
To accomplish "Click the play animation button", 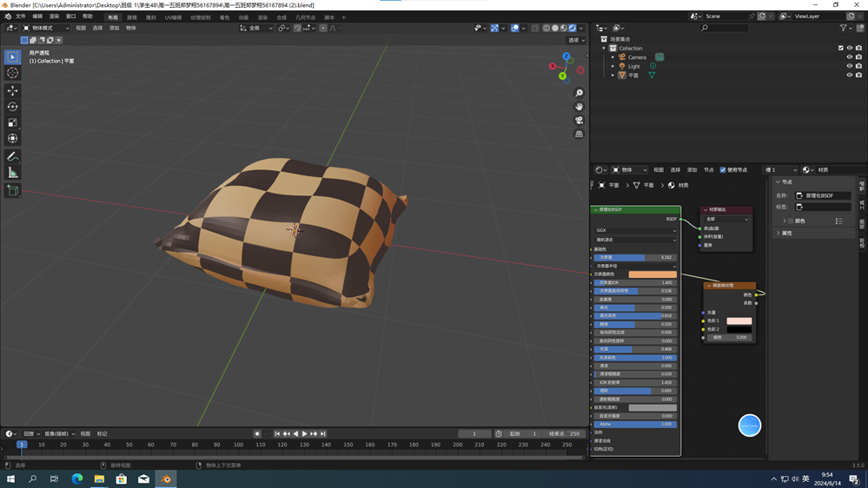I will pyautogui.click(x=304, y=434).
